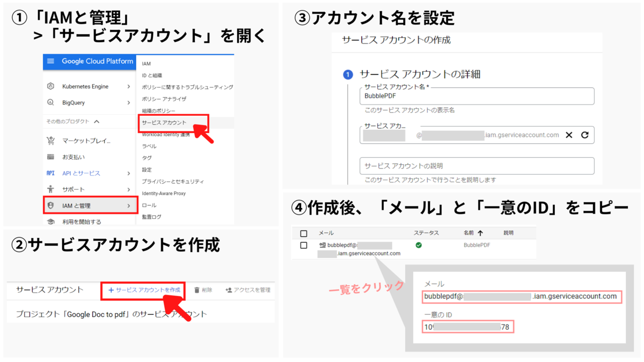This screenshot has height=362, width=644.
Task: Open Identity-Aware Proxy
Action: (164, 193)
